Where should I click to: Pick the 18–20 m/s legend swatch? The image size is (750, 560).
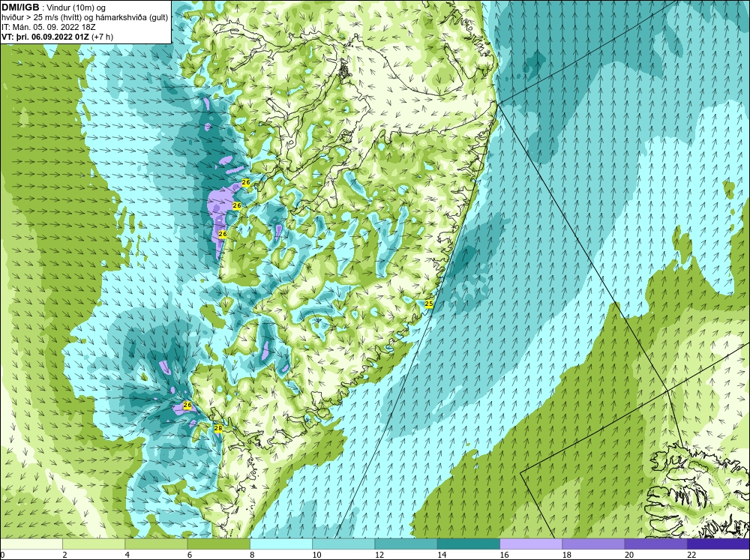593,544
